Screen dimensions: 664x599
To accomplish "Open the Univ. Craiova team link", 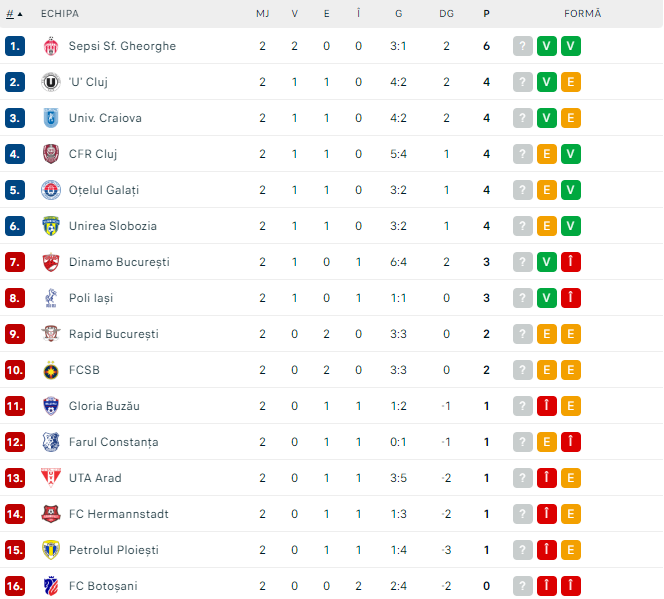I will pyautogui.click(x=105, y=118).
